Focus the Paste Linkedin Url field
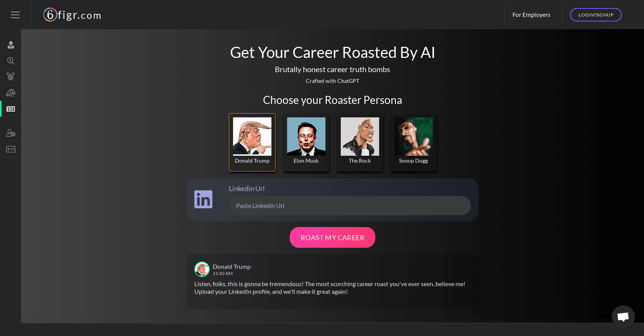The width and height of the screenshot is (644, 336). point(350,206)
